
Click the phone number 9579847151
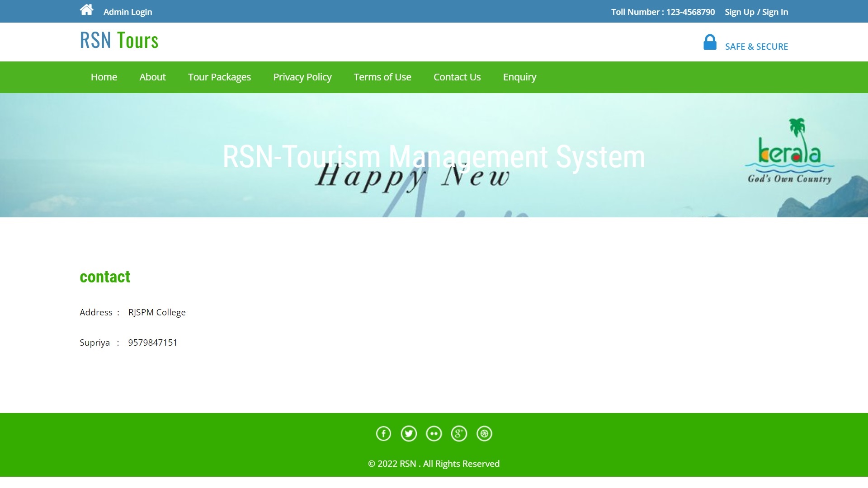pyautogui.click(x=153, y=343)
